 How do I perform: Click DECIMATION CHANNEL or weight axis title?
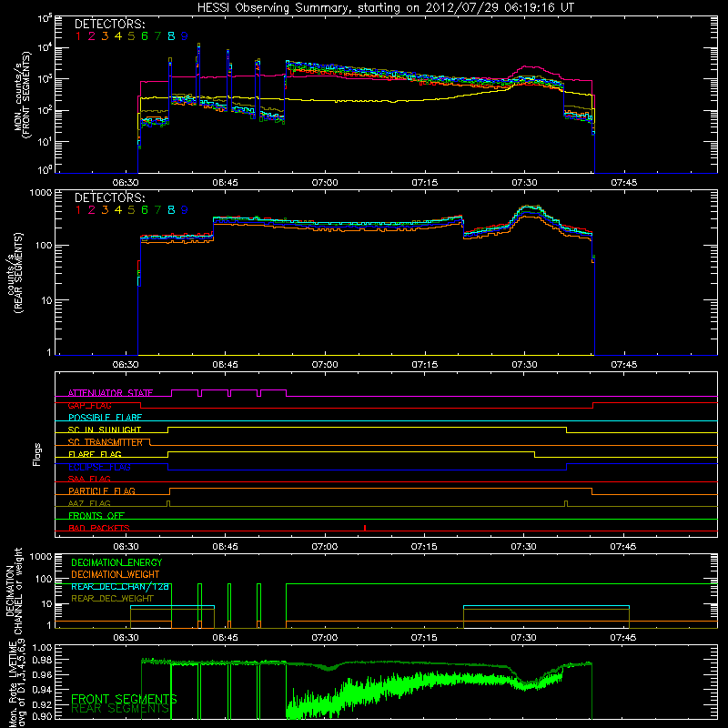click(x=14, y=591)
